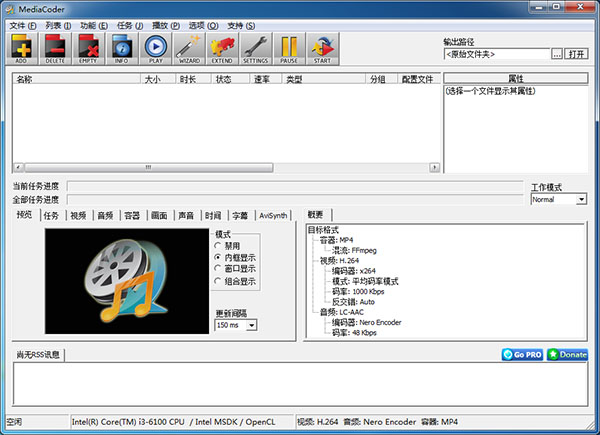Switch to the 视频 tab
Image resolution: width=600 pixels, height=435 pixels.
click(78, 215)
